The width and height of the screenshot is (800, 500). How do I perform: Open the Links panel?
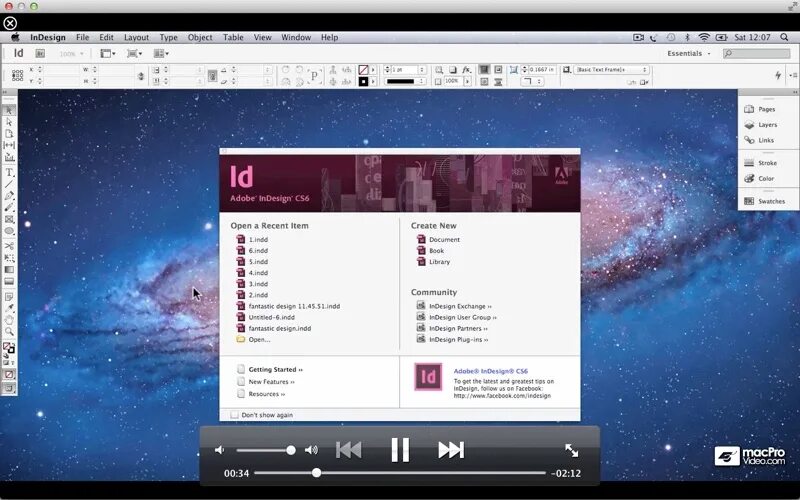click(x=761, y=140)
